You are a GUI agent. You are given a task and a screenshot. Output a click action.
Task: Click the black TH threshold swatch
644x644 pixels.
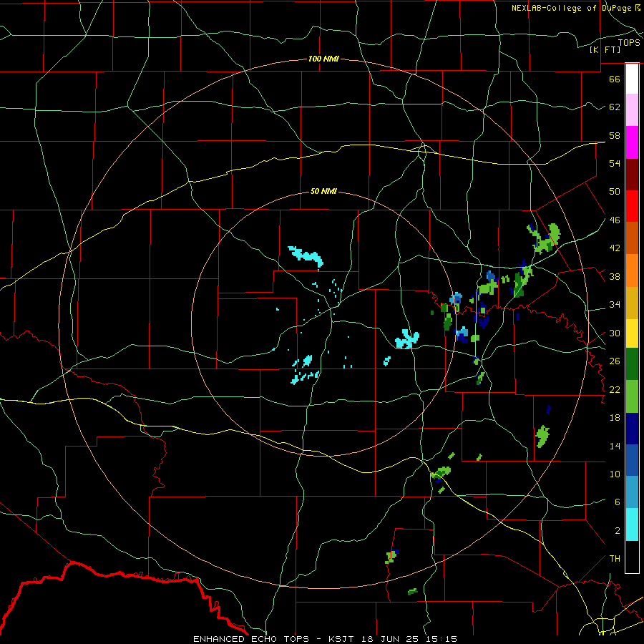[x=632, y=557]
